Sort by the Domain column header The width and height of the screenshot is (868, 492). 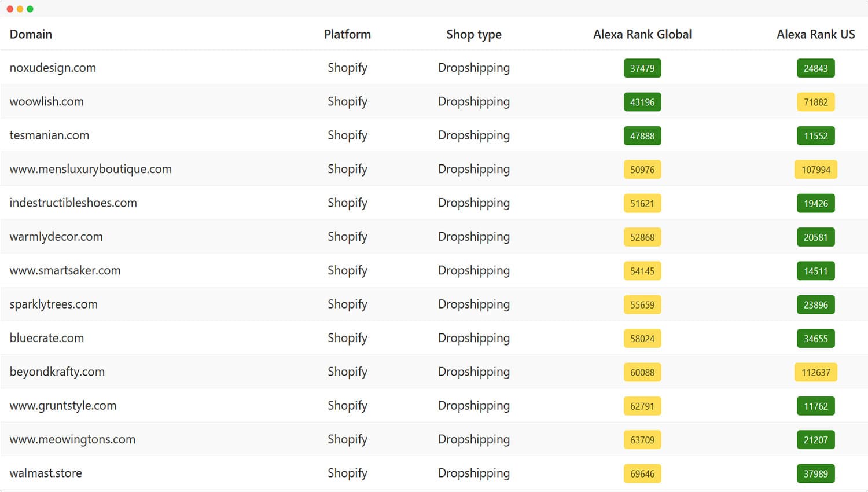31,34
